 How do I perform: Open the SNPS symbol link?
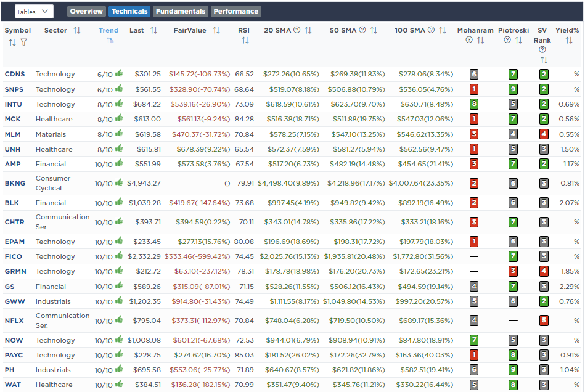[14, 89]
